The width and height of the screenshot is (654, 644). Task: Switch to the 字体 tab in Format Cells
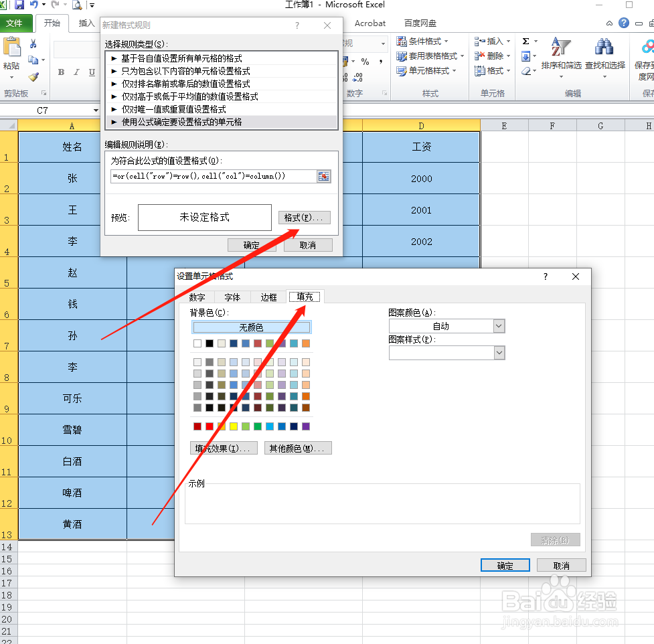232,297
